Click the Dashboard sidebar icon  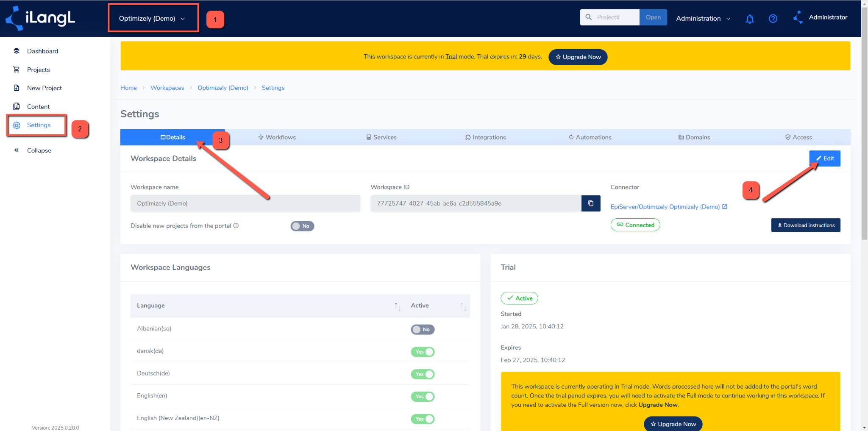click(17, 51)
